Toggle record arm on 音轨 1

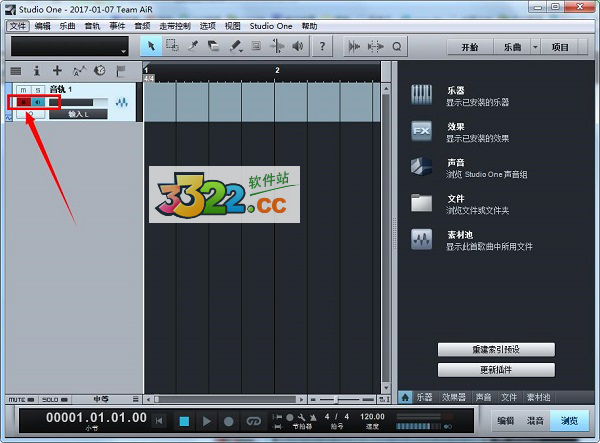(x=22, y=102)
